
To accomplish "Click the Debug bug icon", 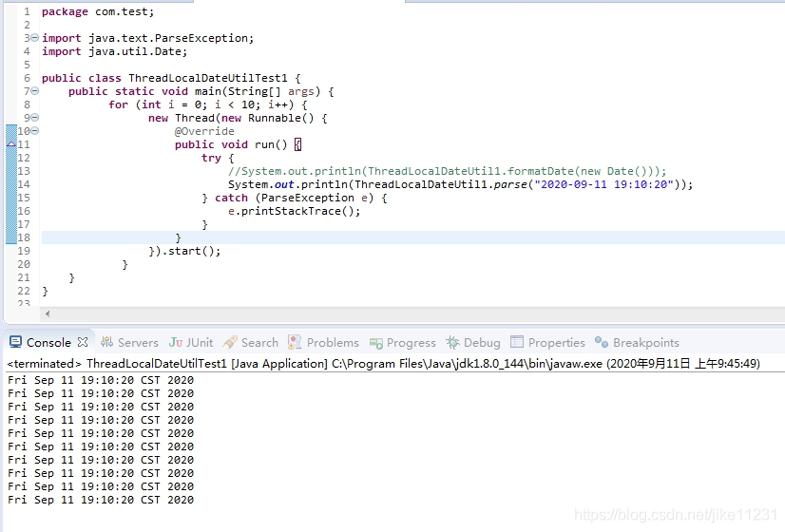I will (x=452, y=342).
